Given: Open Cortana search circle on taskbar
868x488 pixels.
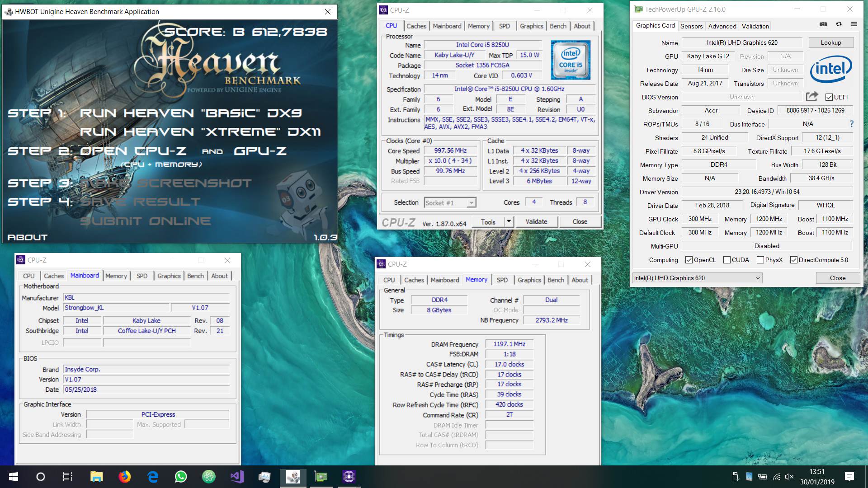Looking at the screenshot, I should [40, 477].
